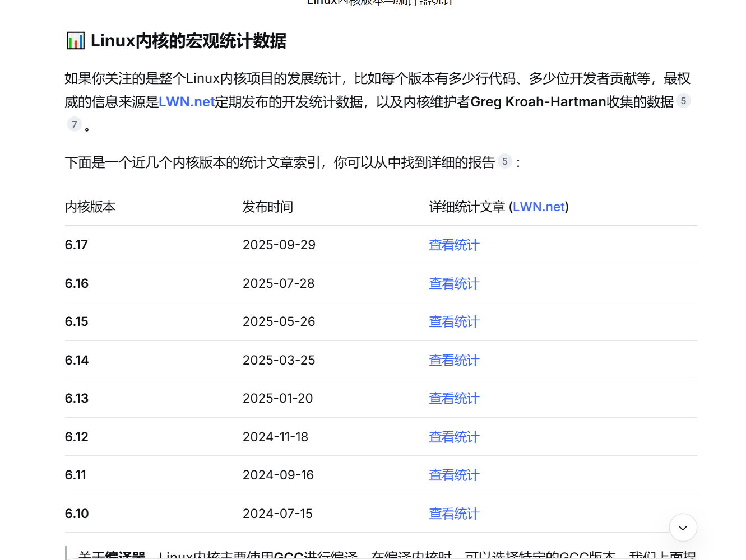Open statistics link for kernel 6.11
The image size is (746, 560).
454,475
